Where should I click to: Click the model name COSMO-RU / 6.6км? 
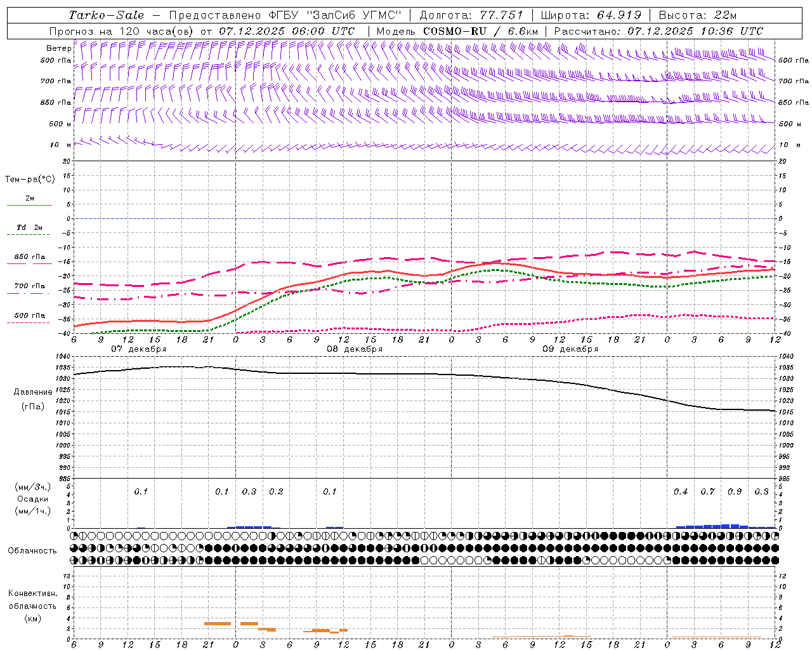pos(480,31)
